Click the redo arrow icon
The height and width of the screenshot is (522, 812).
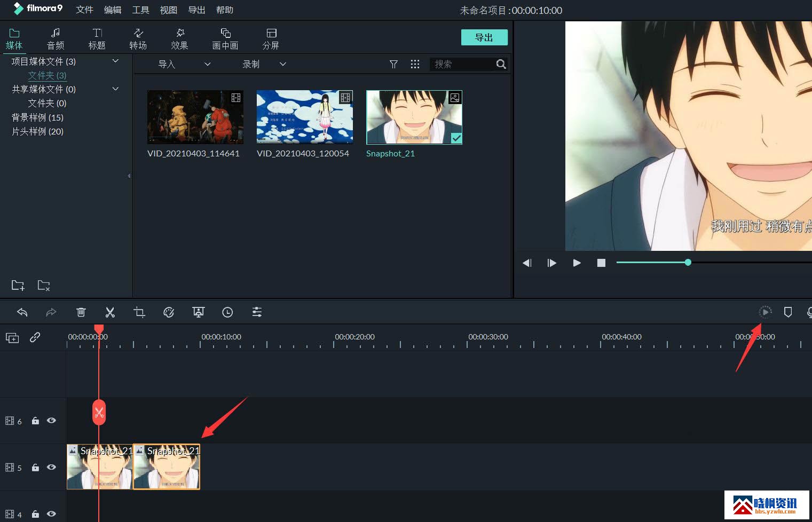coord(51,312)
